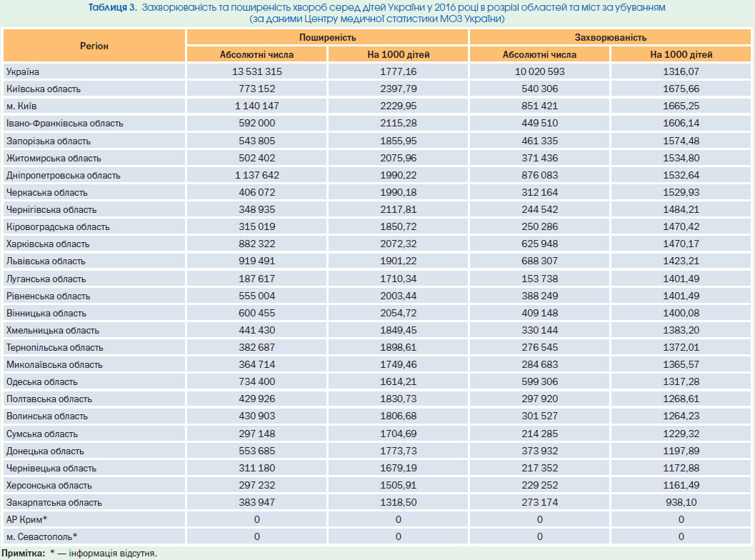Click "Абсолютні числа" header under Поширеність
The image size is (755, 560).
256,54
